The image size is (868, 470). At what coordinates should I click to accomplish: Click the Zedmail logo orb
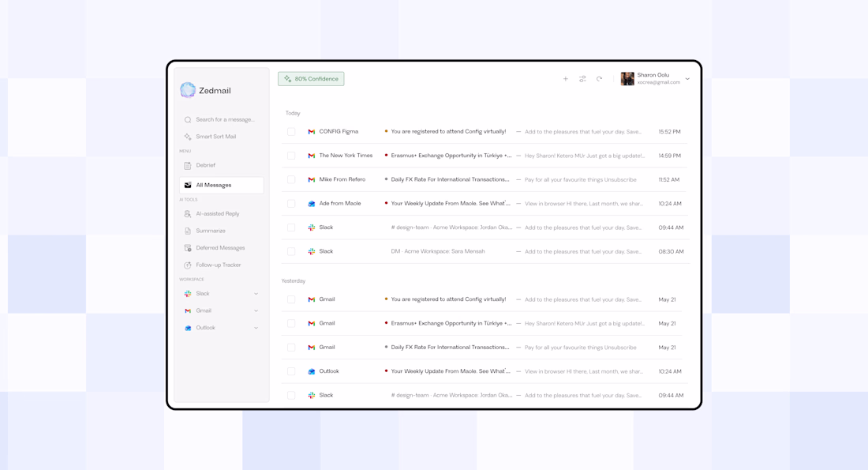pyautogui.click(x=188, y=90)
